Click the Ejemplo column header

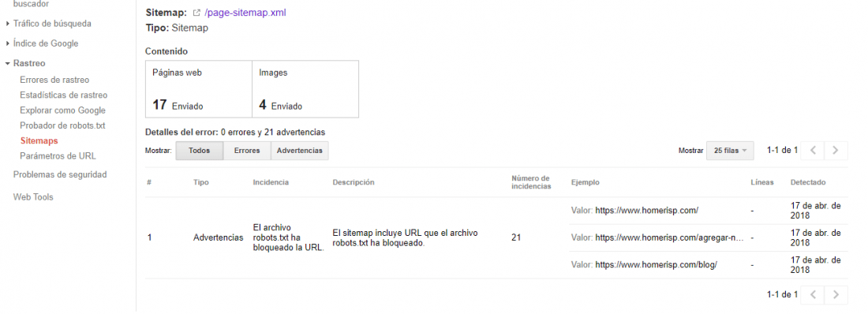(x=586, y=182)
